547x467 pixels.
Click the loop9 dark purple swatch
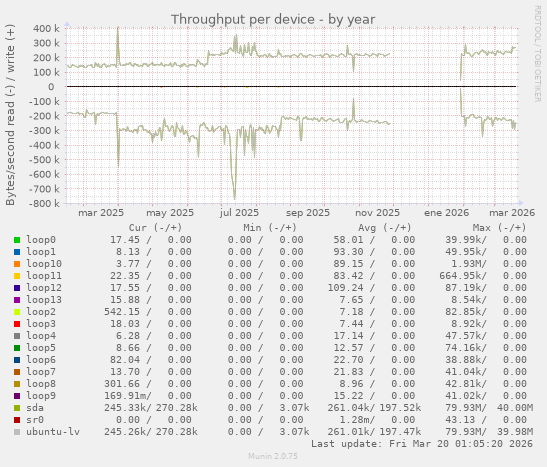(17, 396)
